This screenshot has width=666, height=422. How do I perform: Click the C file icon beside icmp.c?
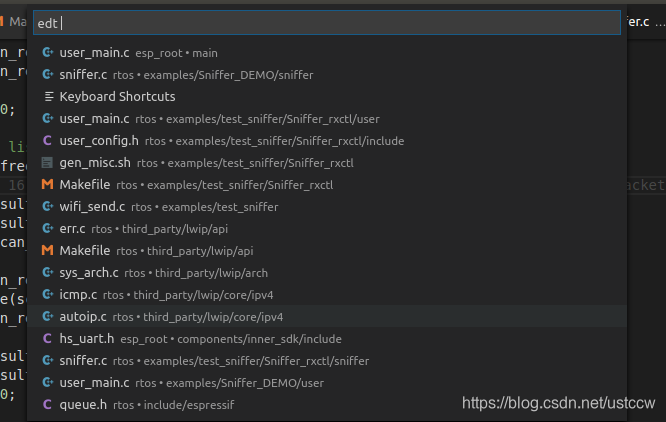click(x=48, y=294)
